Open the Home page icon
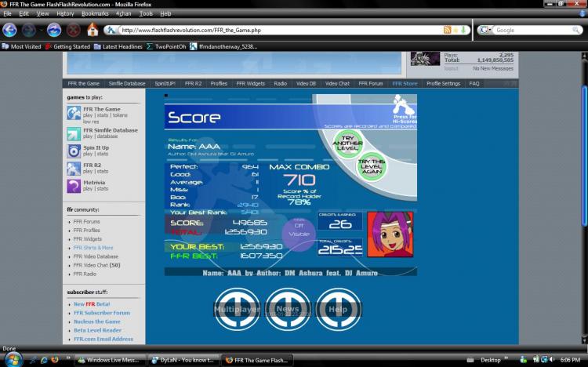 [x=93, y=30]
